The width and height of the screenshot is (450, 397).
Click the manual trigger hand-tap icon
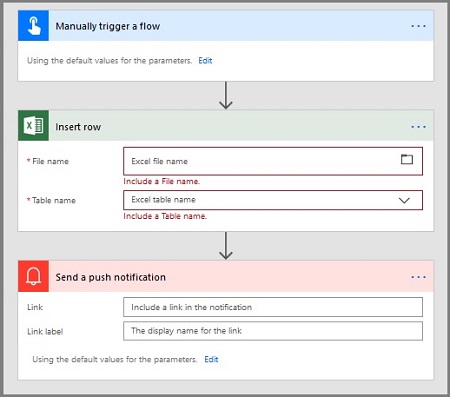33,26
